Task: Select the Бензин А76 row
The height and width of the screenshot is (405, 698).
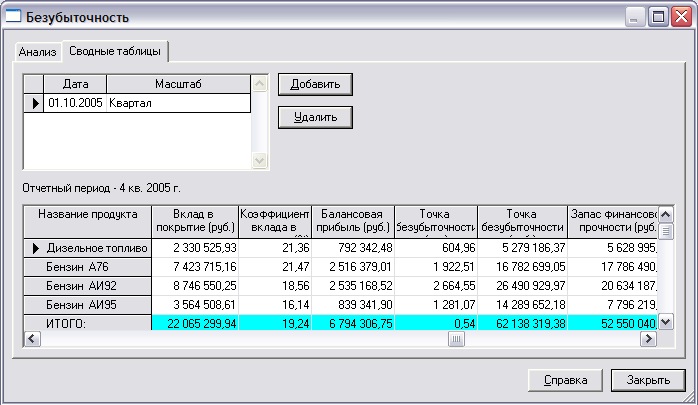Action: [x=88, y=267]
